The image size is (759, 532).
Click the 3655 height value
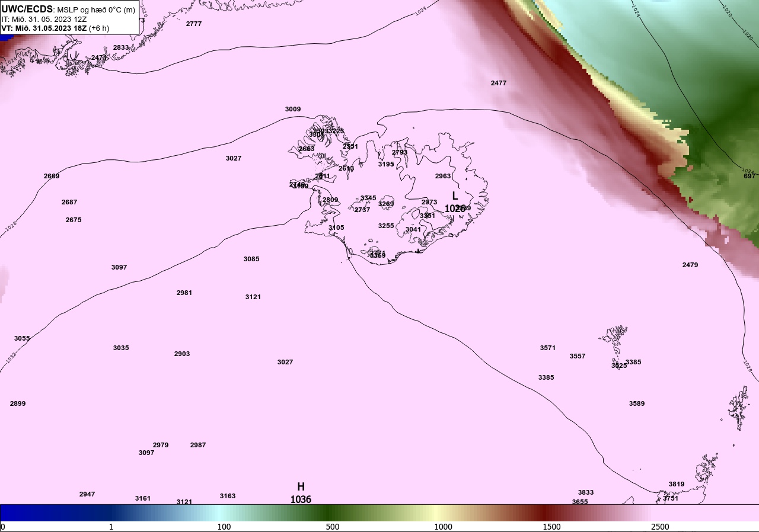(580, 502)
